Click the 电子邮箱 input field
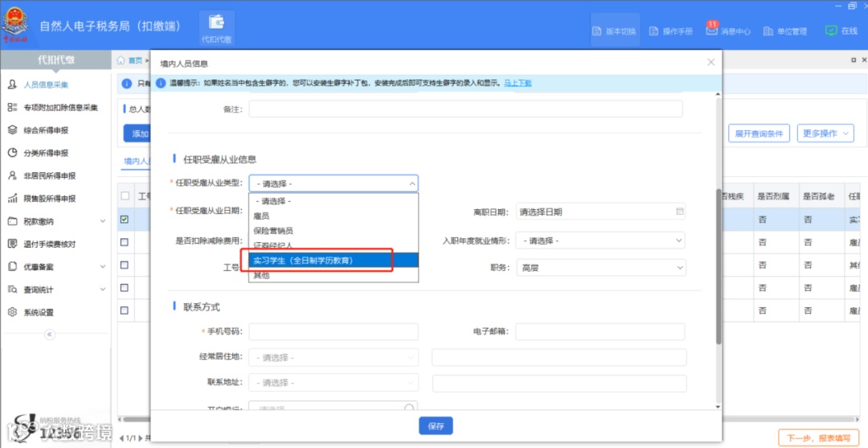Screen dimensions: 868x448 tap(600, 331)
